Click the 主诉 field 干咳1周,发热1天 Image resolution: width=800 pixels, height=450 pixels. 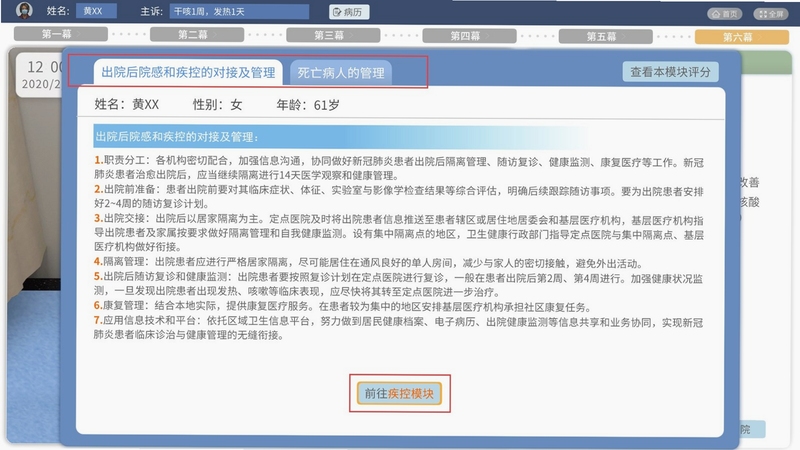click(239, 11)
